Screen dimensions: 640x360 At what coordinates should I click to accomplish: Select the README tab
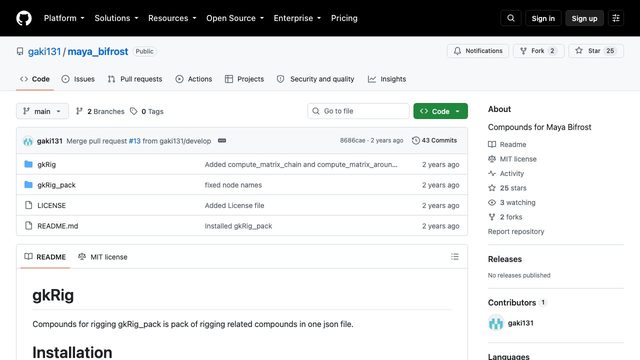45,257
